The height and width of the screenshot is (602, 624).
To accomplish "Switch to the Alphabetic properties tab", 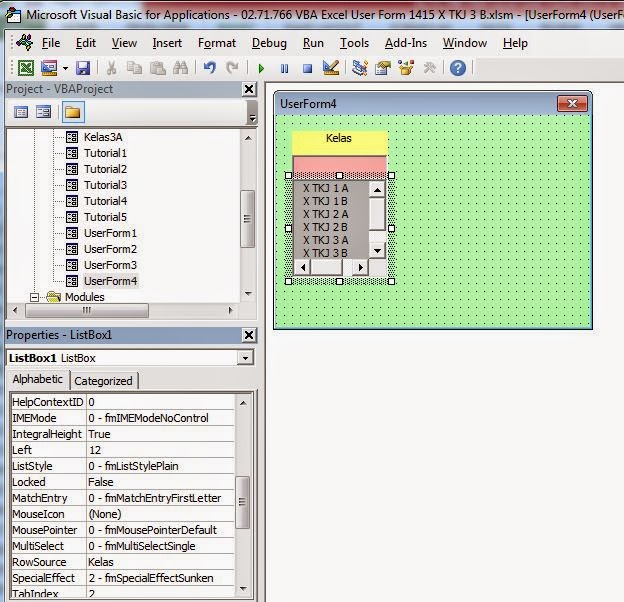I will click(x=38, y=379).
